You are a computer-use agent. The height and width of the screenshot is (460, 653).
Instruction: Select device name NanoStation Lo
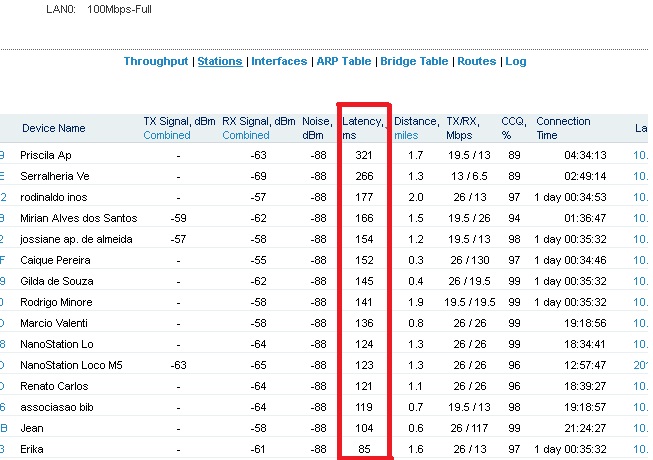click(x=57, y=344)
